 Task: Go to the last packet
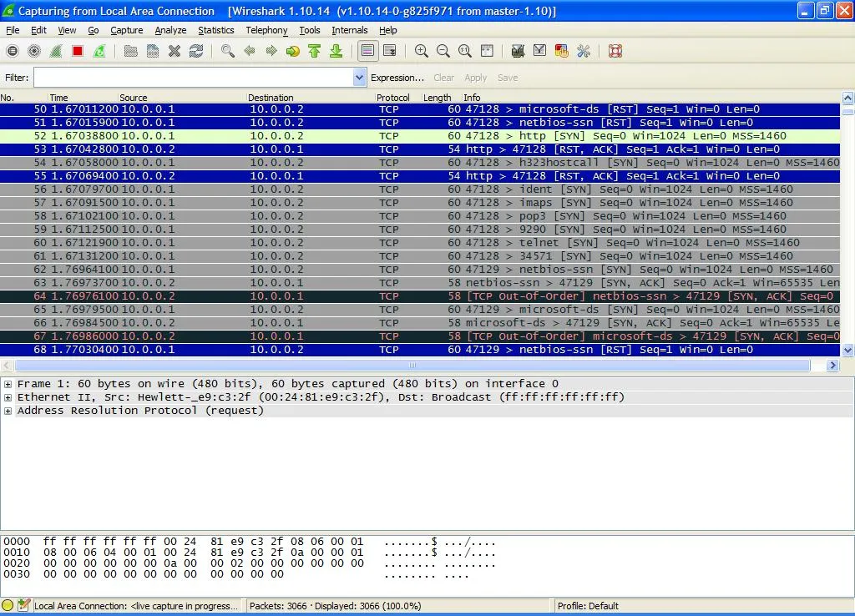[336, 51]
